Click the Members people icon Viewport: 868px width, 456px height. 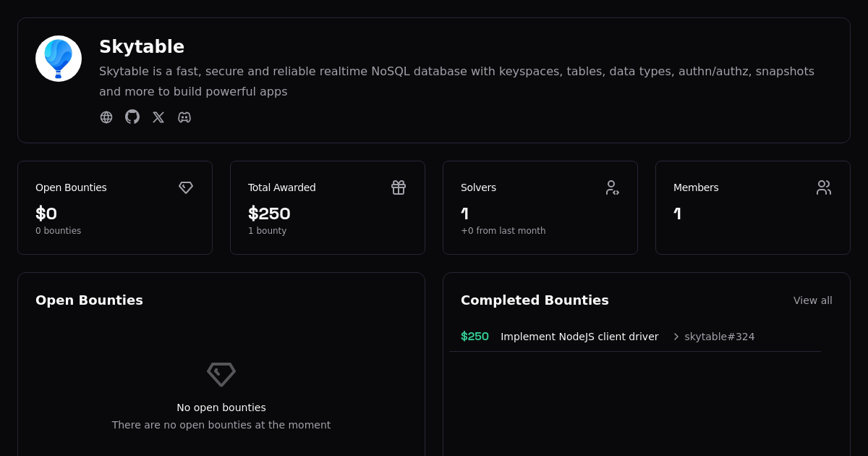(x=824, y=187)
